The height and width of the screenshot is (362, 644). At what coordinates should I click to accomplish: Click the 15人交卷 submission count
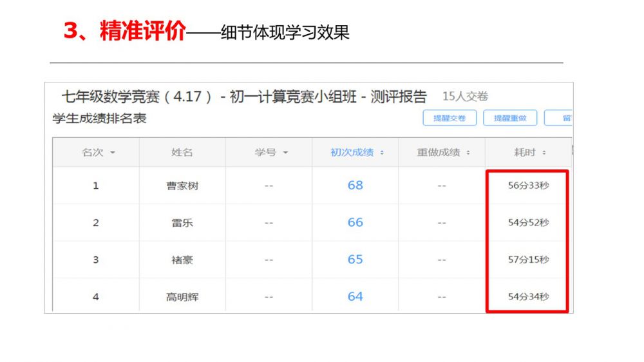click(465, 97)
